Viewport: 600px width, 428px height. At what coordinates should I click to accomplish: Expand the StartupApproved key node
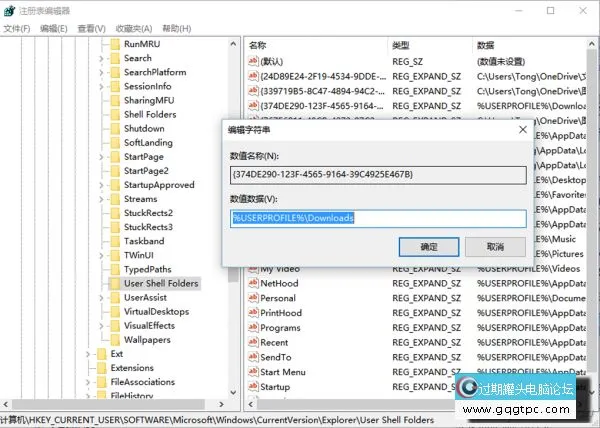click(x=101, y=185)
